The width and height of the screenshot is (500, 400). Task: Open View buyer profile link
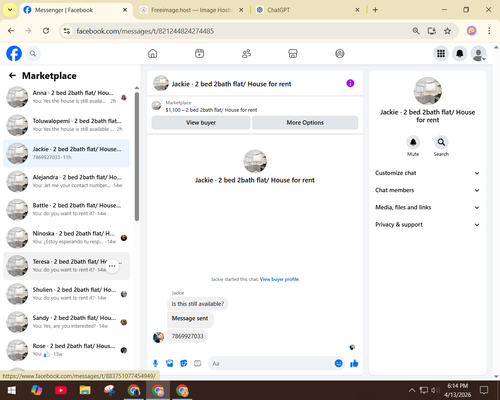point(279,279)
